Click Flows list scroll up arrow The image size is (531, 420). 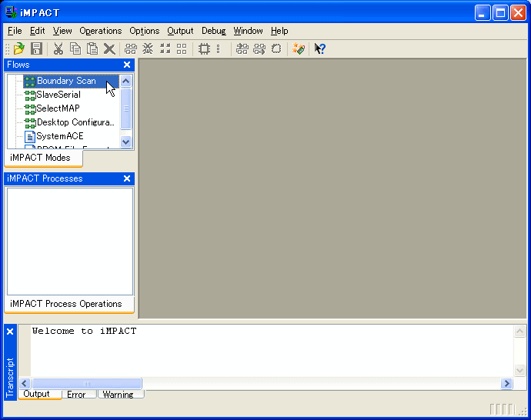click(126, 82)
